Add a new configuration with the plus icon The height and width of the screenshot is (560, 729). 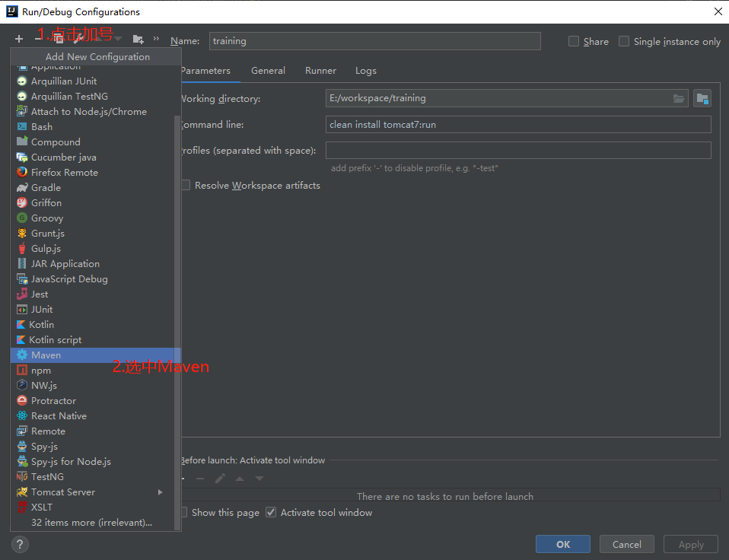pos(19,38)
